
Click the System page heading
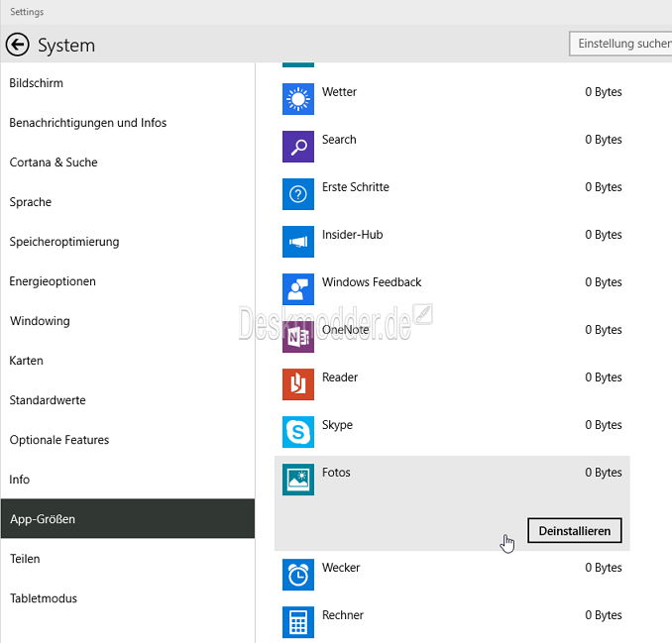click(66, 46)
